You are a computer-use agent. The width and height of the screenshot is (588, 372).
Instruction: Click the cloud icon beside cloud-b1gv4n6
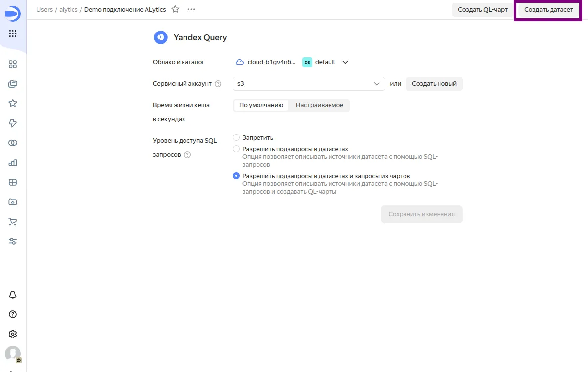coord(240,62)
